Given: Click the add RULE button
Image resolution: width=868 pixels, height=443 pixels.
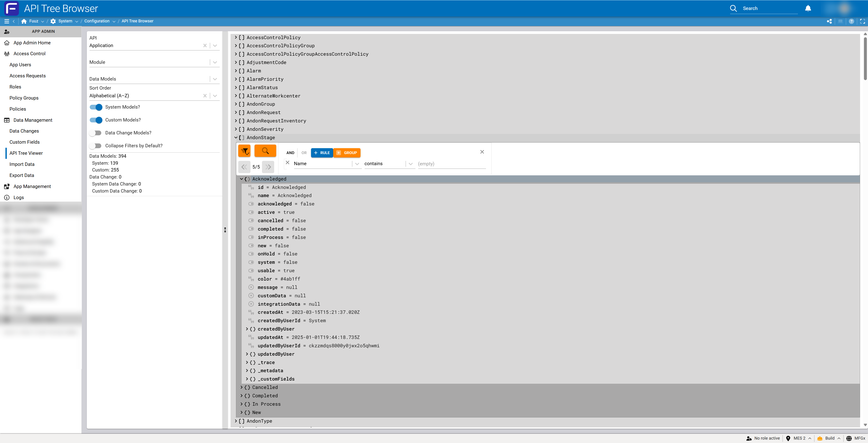Looking at the screenshot, I should [x=322, y=153].
